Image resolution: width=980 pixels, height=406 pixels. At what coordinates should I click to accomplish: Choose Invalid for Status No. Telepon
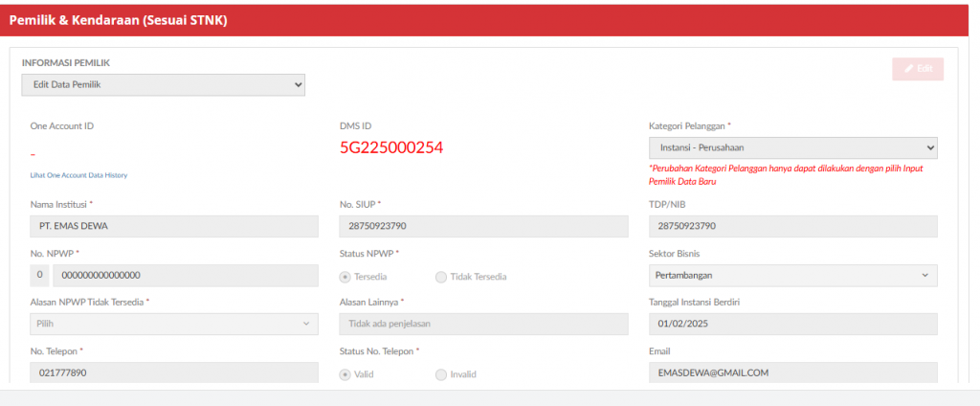click(440, 374)
